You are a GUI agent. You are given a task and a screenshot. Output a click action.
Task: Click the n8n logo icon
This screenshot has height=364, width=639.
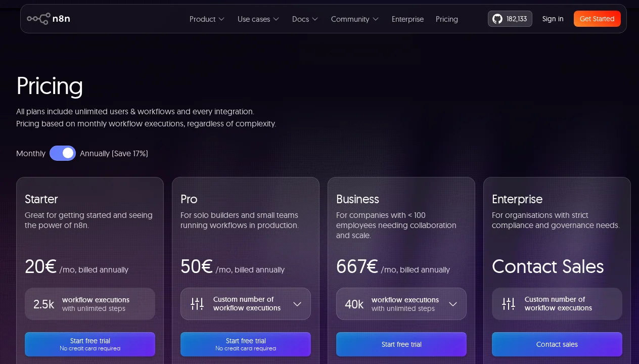(x=38, y=19)
